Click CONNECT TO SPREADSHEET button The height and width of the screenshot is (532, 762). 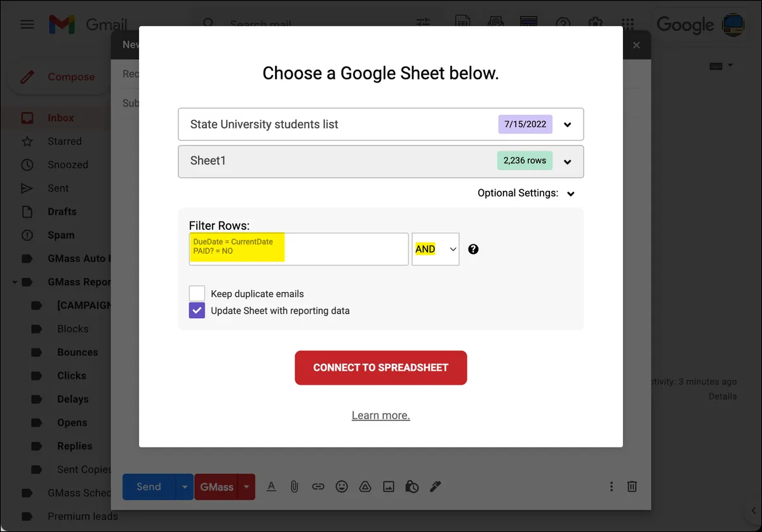[x=381, y=368]
